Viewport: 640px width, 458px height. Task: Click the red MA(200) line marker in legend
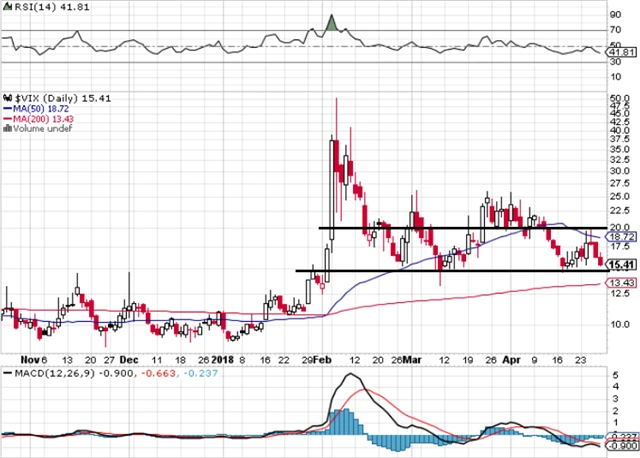[7, 117]
